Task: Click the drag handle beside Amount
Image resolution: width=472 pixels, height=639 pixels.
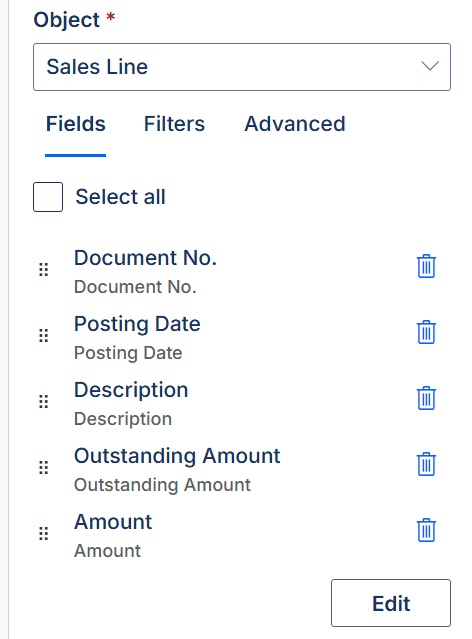Action: [x=44, y=533]
